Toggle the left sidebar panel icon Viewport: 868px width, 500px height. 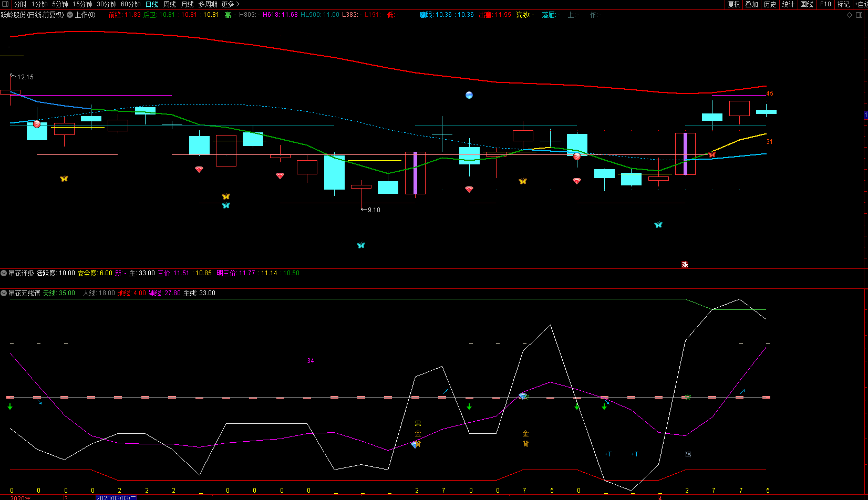[6, 4]
